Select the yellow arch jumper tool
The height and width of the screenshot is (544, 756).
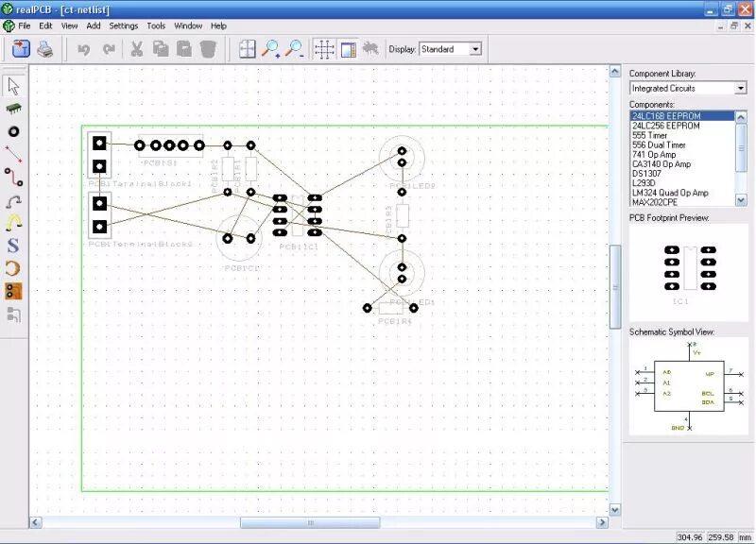click(13, 223)
